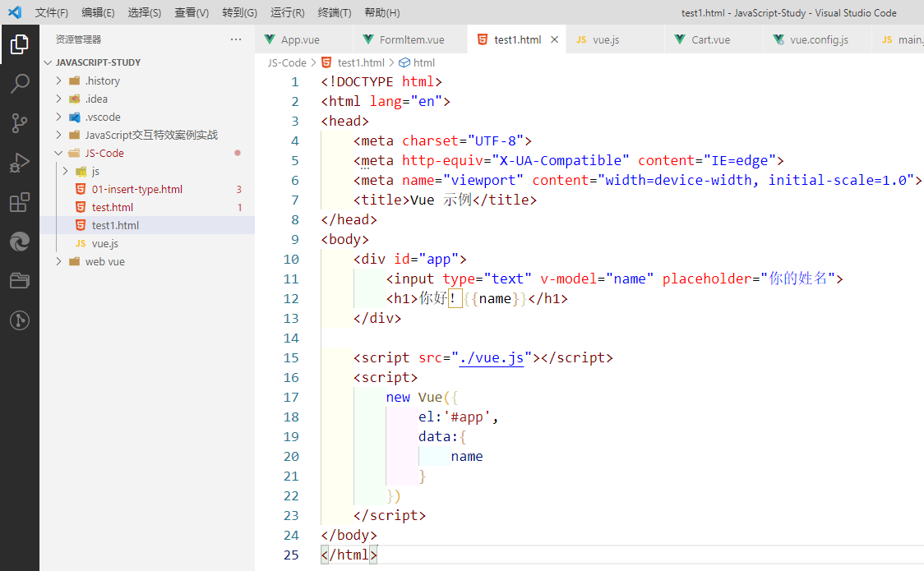Collapse the JAVASCRIPT-STUDY root folder
The image size is (924, 571).
(x=48, y=62)
